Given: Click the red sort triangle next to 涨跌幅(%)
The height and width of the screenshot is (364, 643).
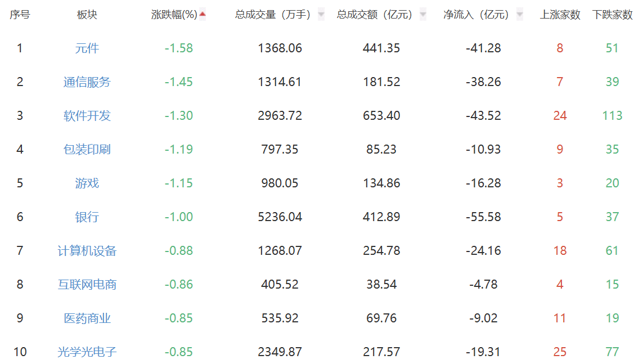Looking at the screenshot, I should [x=203, y=14].
